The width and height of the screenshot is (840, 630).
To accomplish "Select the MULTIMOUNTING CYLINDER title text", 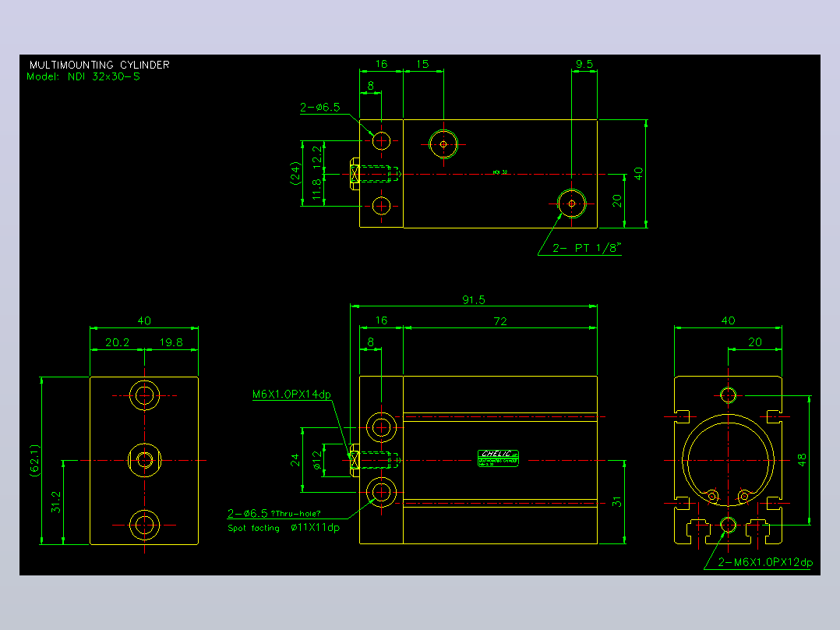I will [x=100, y=65].
